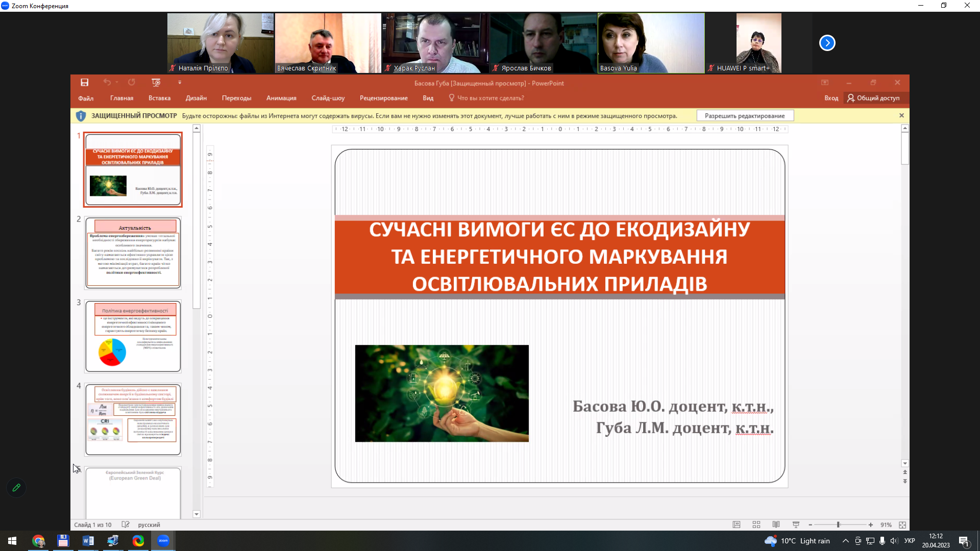Select slide 1 thumbnail

(x=133, y=169)
